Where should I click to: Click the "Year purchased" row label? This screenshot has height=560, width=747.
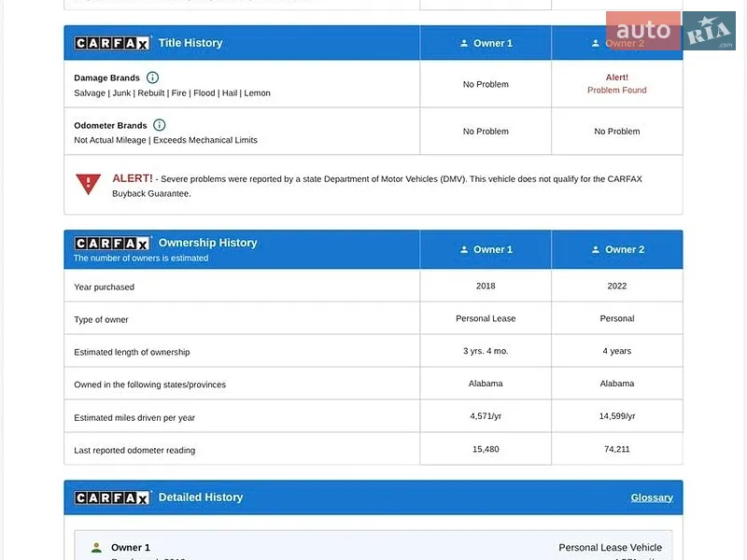pos(104,287)
